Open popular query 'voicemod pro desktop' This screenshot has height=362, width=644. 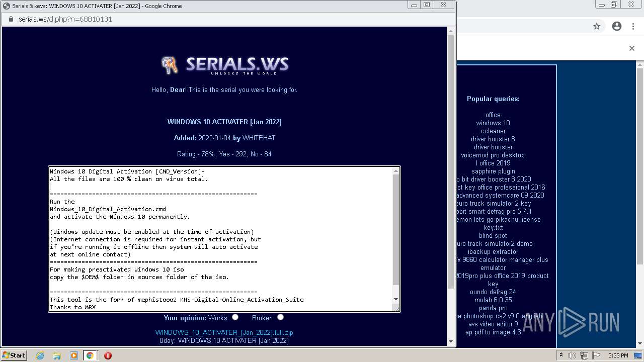coord(493,155)
